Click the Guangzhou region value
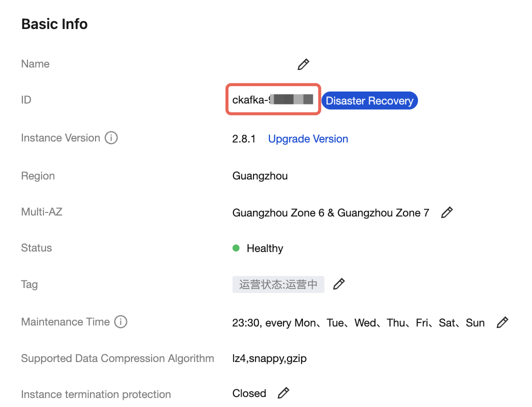 coord(260,176)
